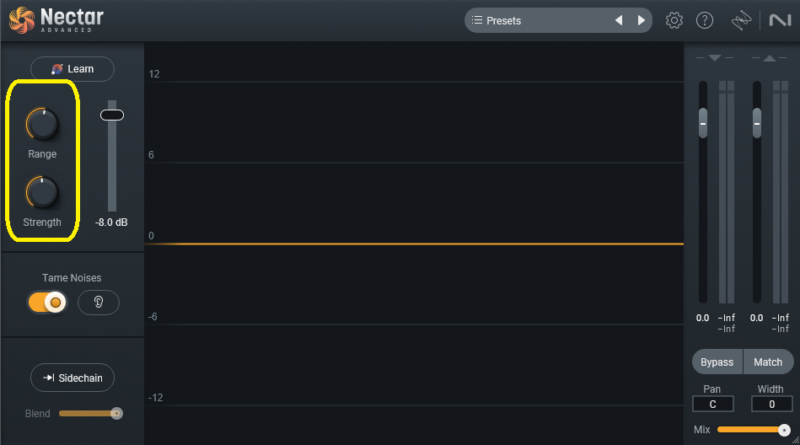Viewport: 800px width, 445px height.
Task: Click the Sidechain button
Action: pyautogui.click(x=72, y=377)
